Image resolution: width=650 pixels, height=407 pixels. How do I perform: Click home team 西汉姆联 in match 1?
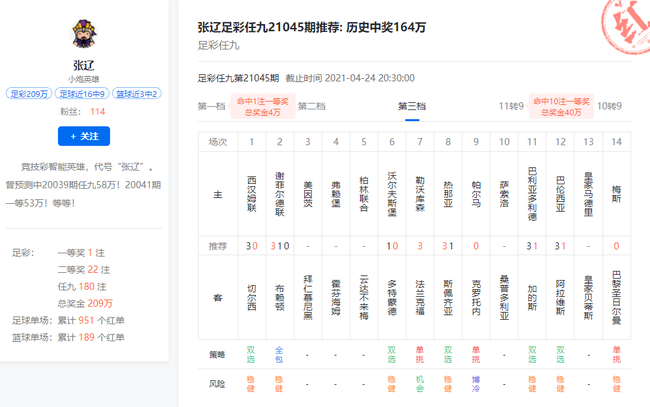252,194
